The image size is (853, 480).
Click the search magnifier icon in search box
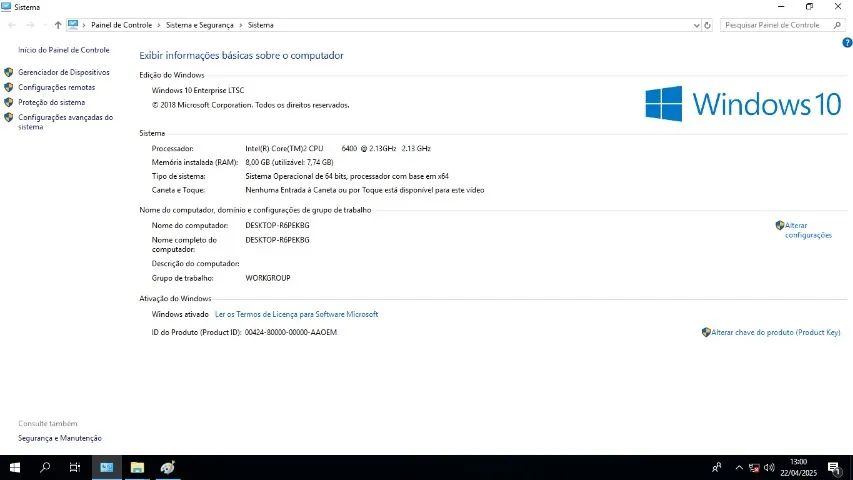pyautogui.click(x=837, y=25)
